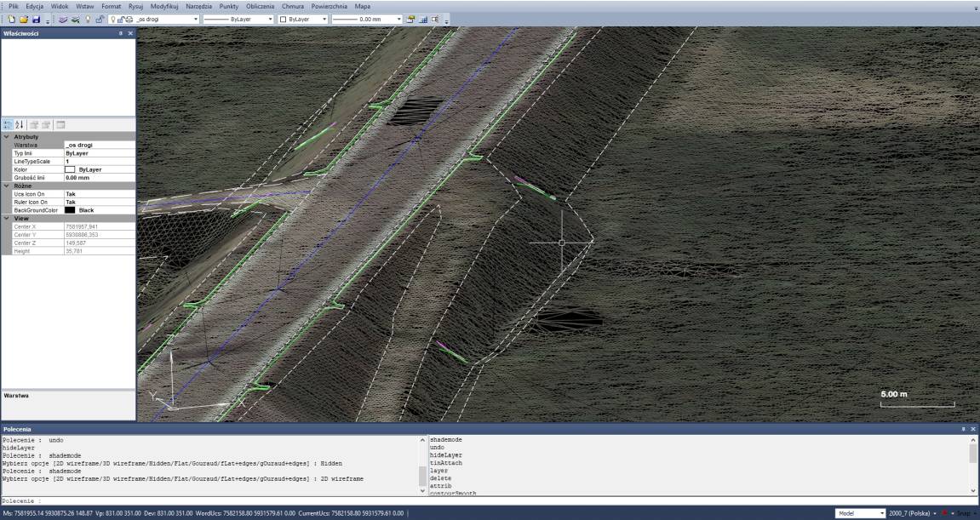Collapse the Atrybuty properties section
The height and width of the screenshot is (520, 980).
(7, 136)
